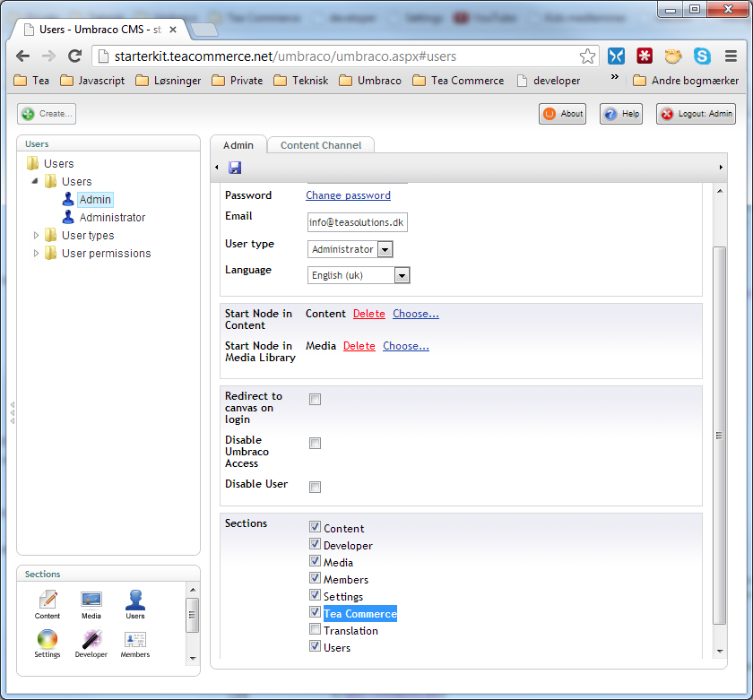Uncheck the Members section checkbox
The image size is (753, 700).
click(315, 578)
